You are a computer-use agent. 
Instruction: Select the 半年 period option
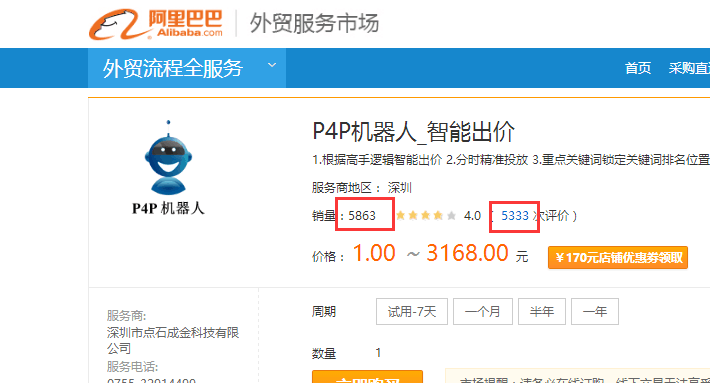[542, 311]
